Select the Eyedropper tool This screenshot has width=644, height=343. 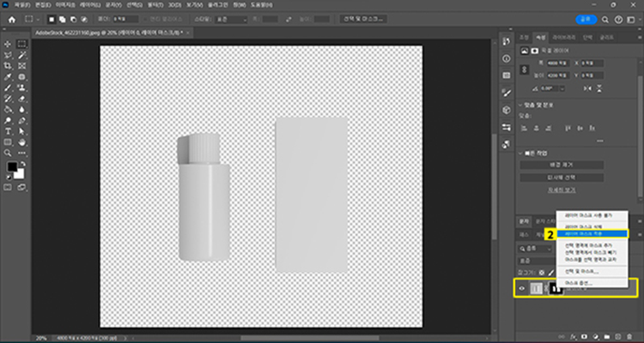coord(8,76)
